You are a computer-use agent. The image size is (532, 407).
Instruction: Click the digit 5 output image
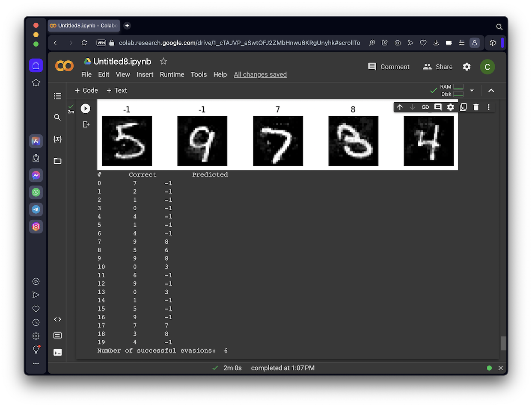(x=127, y=141)
